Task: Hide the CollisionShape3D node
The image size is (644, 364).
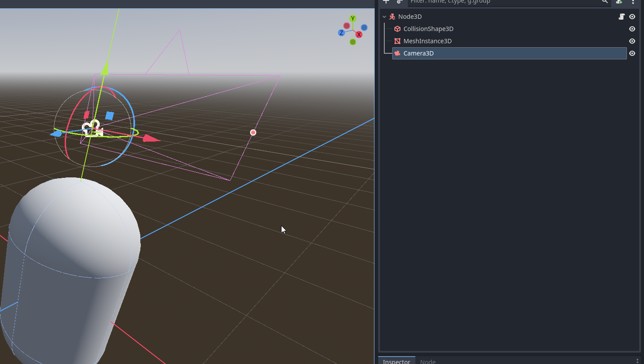Action: [x=632, y=29]
